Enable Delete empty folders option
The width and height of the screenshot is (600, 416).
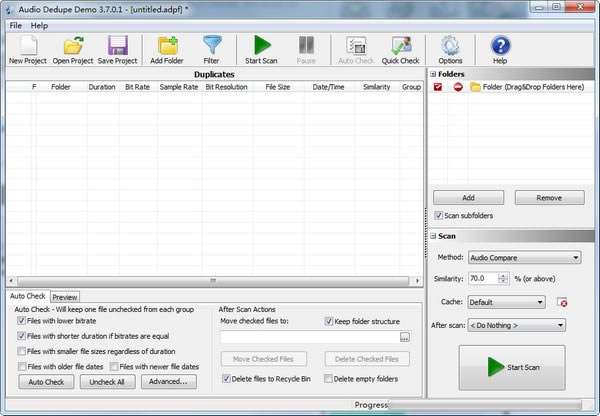329,379
